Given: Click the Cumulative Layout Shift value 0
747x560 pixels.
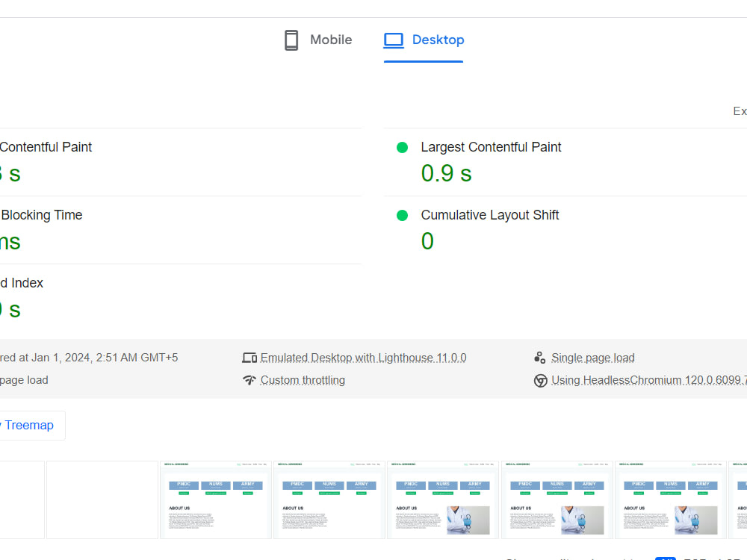Looking at the screenshot, I should (x=427, y=241).
